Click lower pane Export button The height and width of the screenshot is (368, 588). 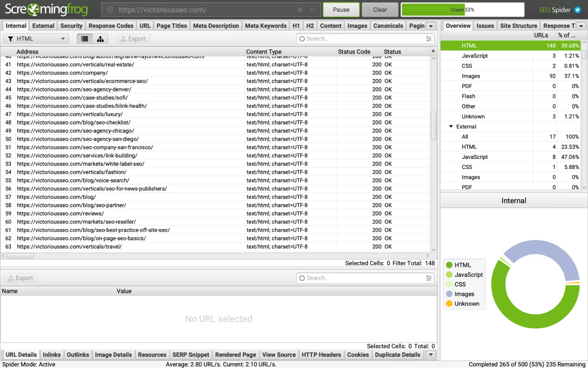point(21,278)
